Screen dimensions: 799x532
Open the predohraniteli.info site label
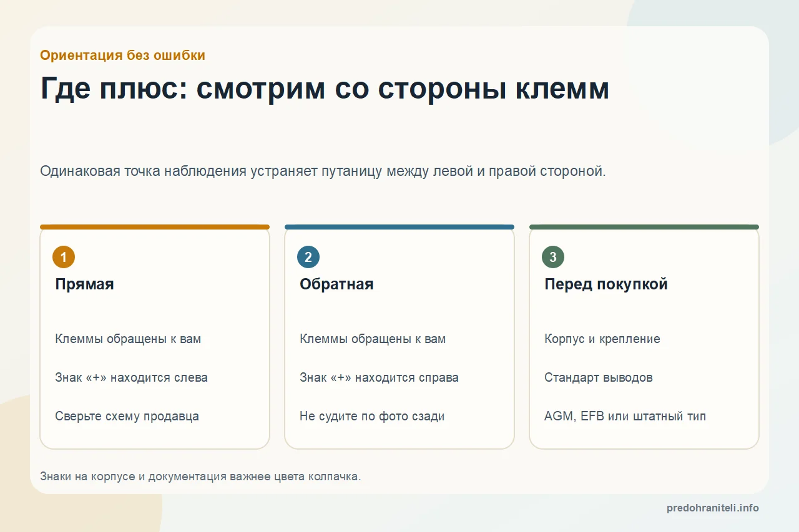tap(713, 508)
